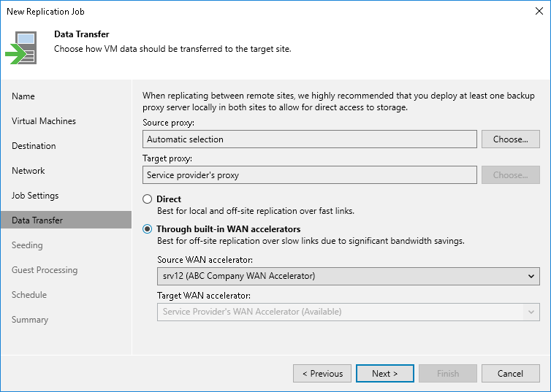Go to the Name wizard step
This screenshot has height=392, width=551.
click(x=23, y=96)
